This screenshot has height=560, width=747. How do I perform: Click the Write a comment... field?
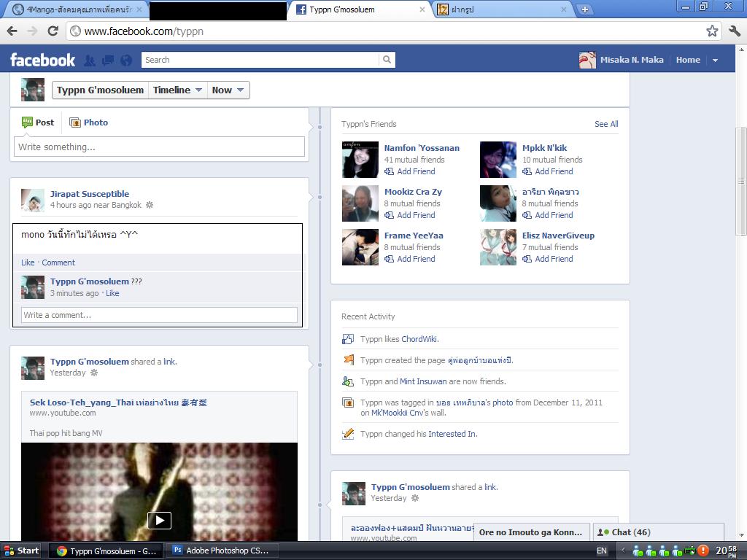pyautogui.click(x=159, y=315)
